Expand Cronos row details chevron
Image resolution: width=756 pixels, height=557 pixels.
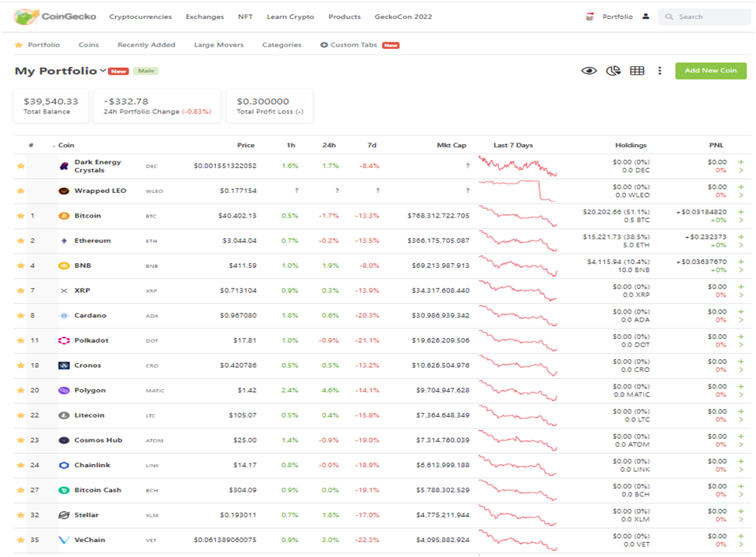(741, 370)
